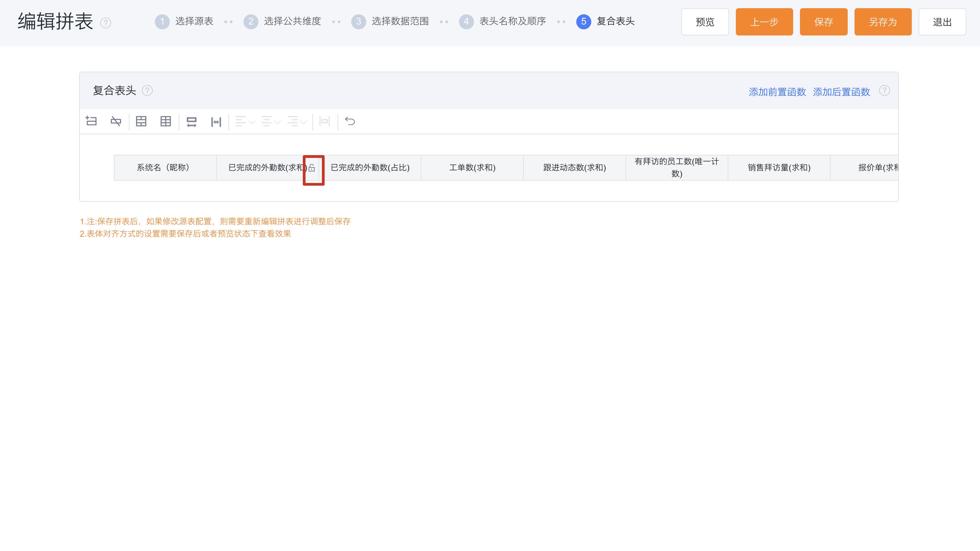Select the cell centering icon before undo
Viewport: 980px width, 551px height.
point(325,121)
